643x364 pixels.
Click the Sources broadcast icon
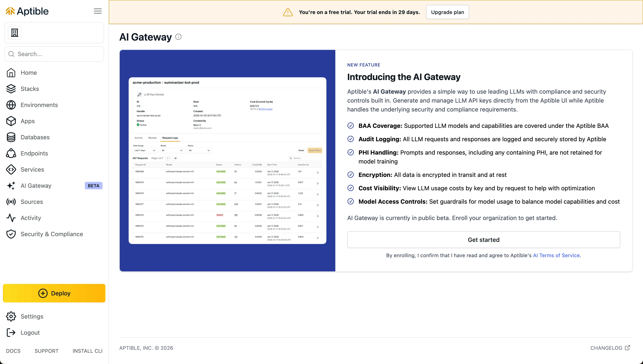[11, 202]
